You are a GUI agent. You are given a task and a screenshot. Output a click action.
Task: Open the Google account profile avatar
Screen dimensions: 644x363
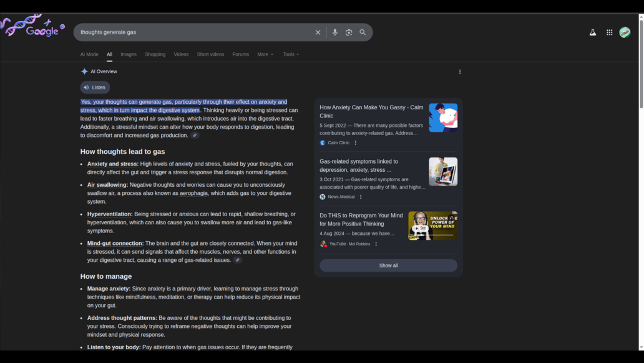625,32
